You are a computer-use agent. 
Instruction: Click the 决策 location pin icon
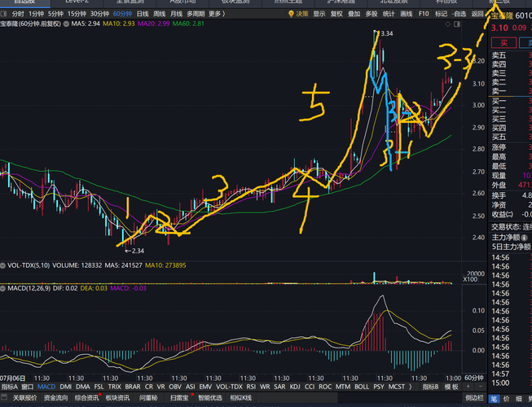point(291,14)
